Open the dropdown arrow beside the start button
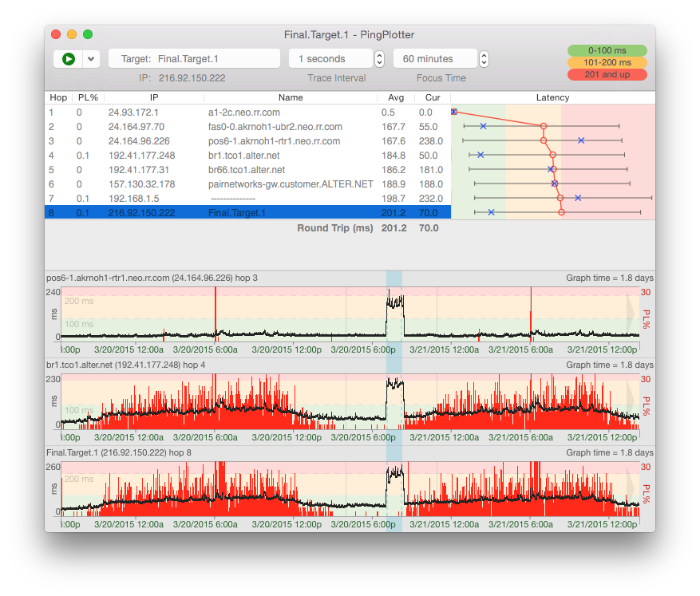The height and width of the screenshot is (596, 700). (x=92, y=59)
